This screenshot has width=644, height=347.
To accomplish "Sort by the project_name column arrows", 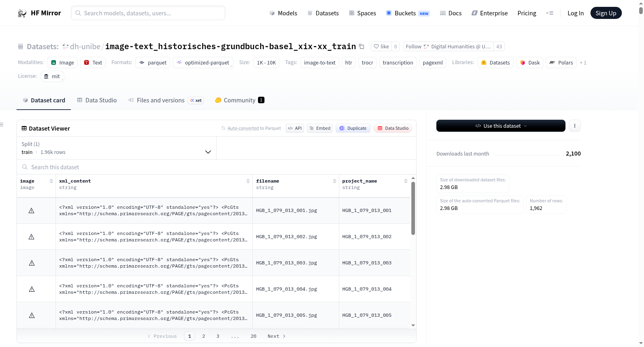I will tap(406, 181).
